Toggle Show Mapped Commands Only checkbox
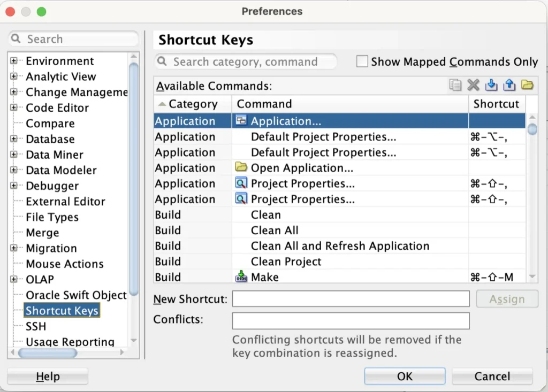 click(x=362, y=62)
